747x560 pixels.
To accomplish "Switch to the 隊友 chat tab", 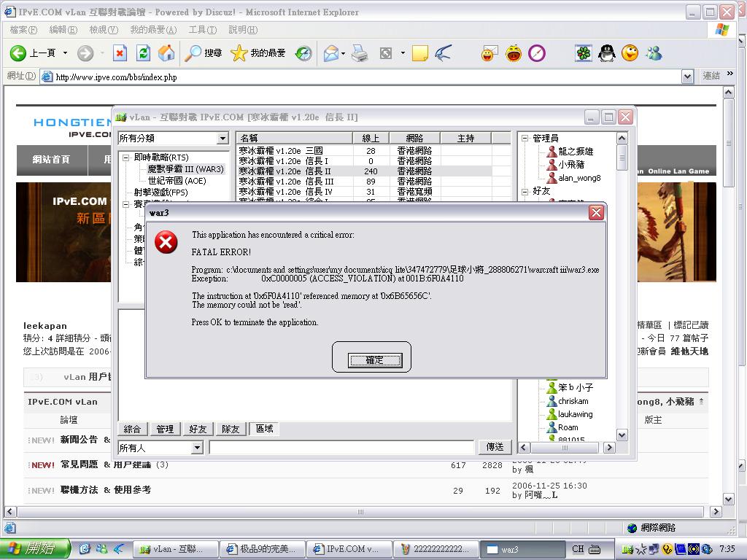I will click(x=231, y=429).
